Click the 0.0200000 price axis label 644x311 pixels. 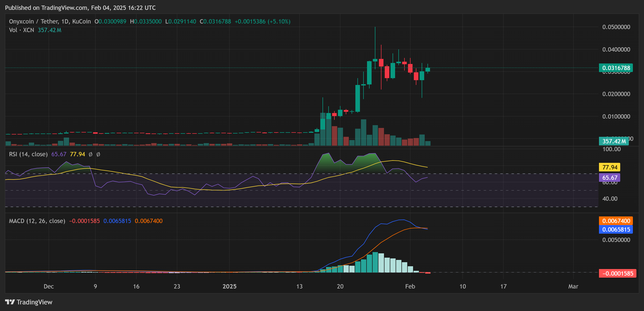point(616,94)
